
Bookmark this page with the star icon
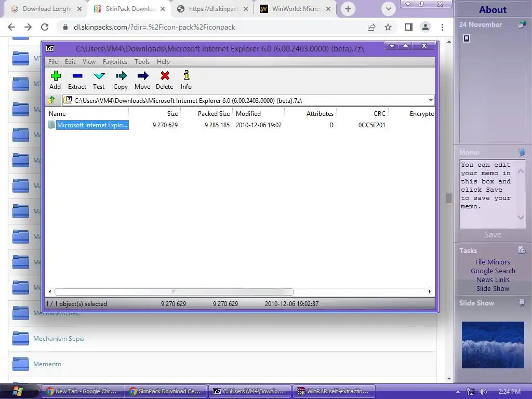[x=388, y=27]
